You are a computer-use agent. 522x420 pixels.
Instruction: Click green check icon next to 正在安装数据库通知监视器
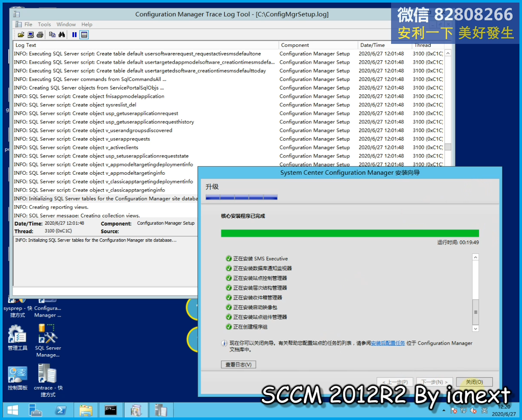[x=229, y=268]
